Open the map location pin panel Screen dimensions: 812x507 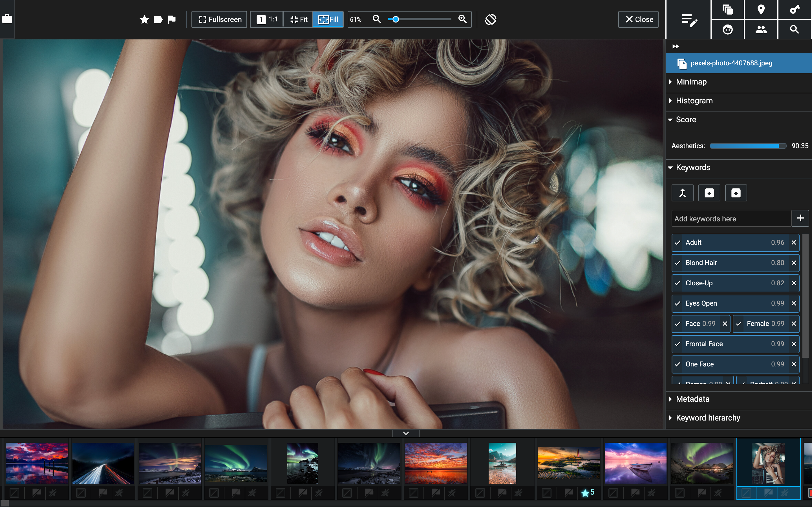coord(761,9)
